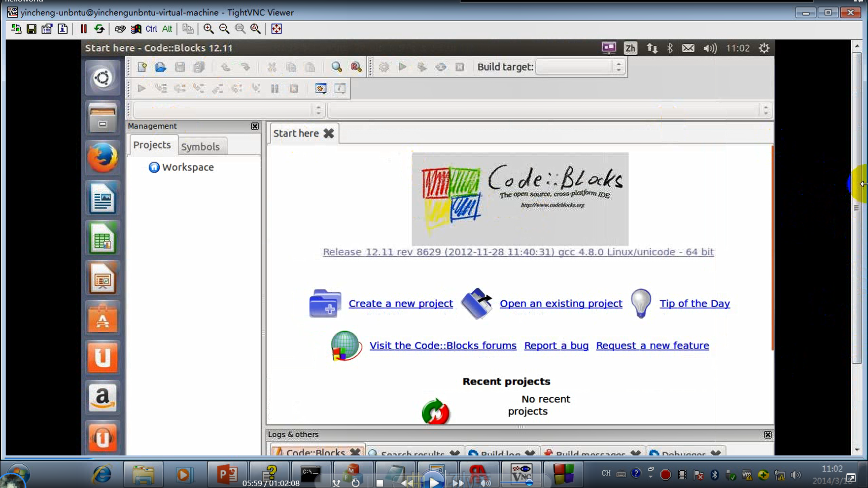Click the green Run arrow in compiler toolbar
Image resolution: width=868 pixels, height=488 pixels.
pyautogui.click(x=403, y=67)
